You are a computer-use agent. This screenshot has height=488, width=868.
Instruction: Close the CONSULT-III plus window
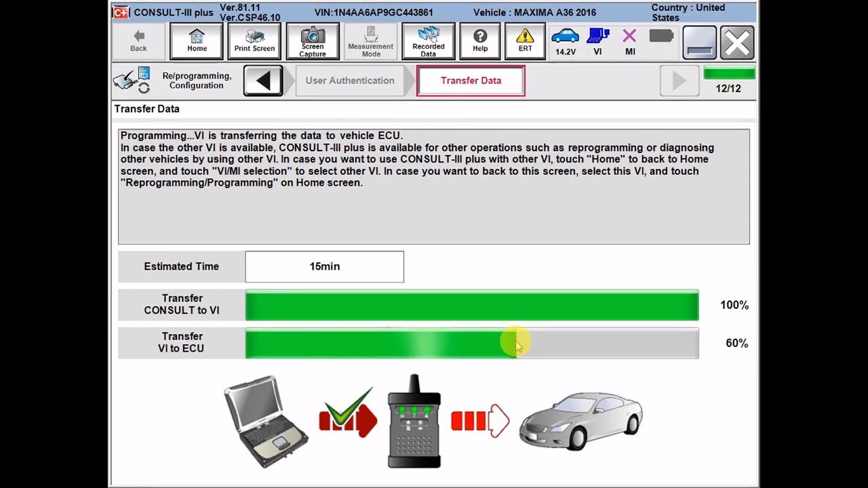click(x=737, y=43)
